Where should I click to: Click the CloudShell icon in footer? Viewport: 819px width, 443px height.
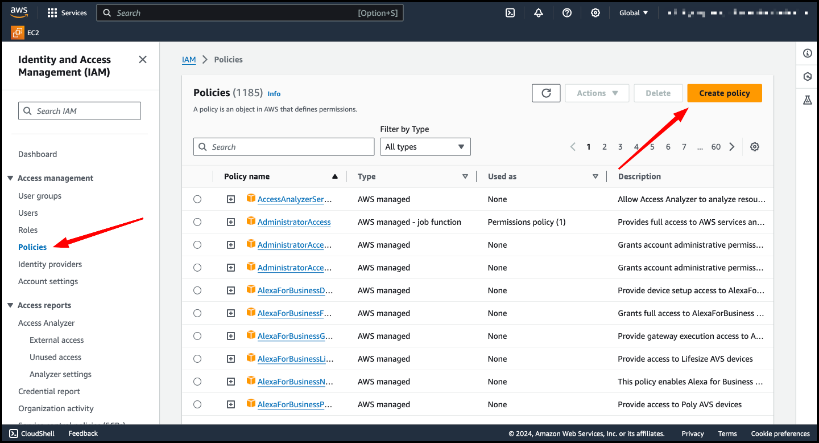pyautogui.click(x=14, y=434)
